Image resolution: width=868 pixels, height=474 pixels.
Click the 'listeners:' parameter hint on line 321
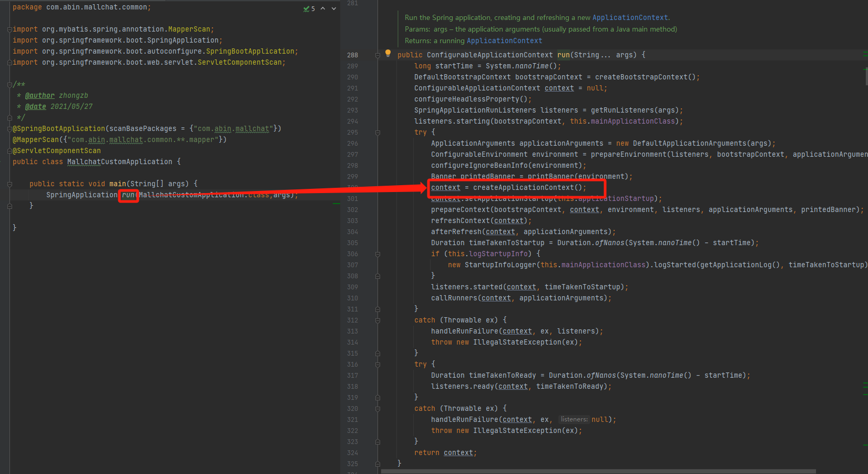(574, 420)
